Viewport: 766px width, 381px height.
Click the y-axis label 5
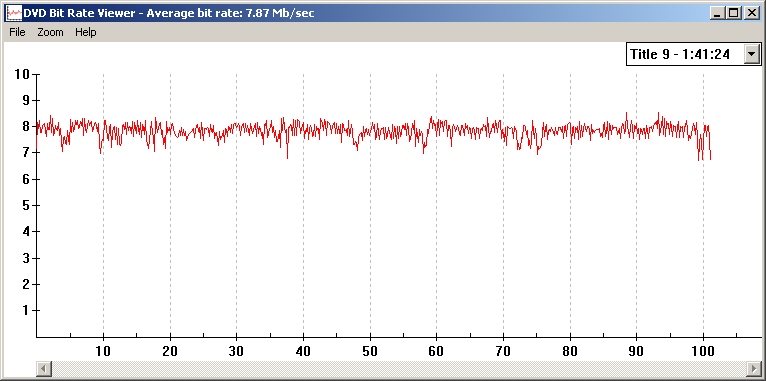[x=26, y=206]
